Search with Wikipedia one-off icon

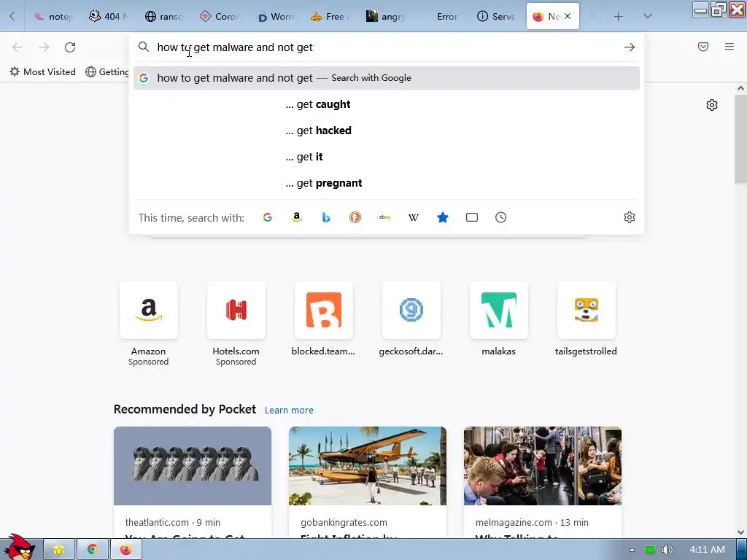coord(414,217)
